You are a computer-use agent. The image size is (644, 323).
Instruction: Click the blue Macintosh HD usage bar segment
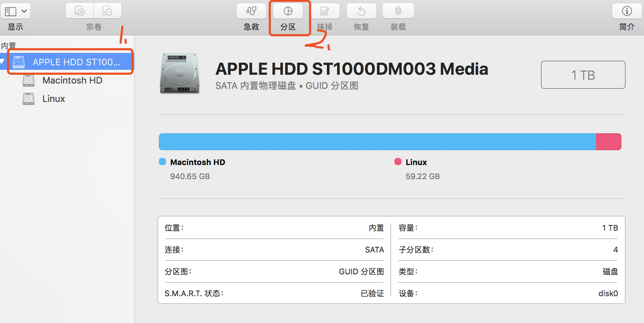[377, 142]
